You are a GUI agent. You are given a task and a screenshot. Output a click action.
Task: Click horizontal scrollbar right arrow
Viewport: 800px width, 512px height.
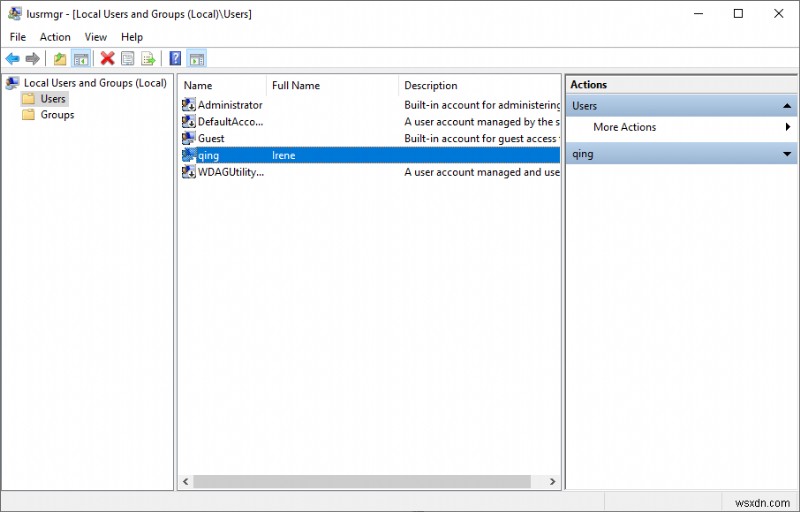[x=553, y=481]
